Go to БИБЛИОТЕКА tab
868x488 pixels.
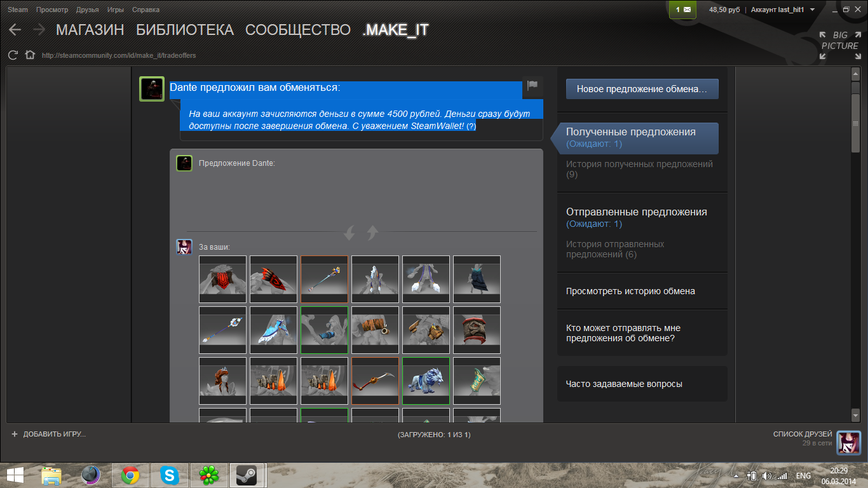(185, 30)
